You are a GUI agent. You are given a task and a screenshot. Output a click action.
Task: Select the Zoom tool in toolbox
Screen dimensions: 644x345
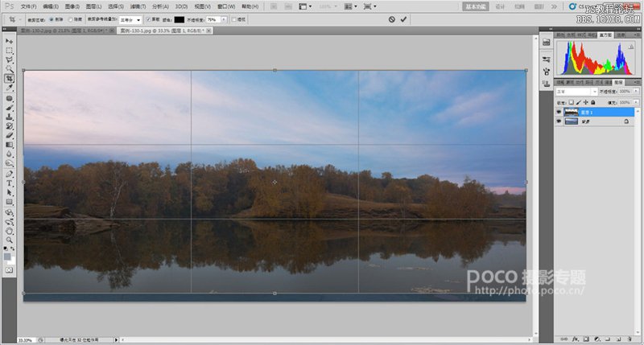[9, 240]
